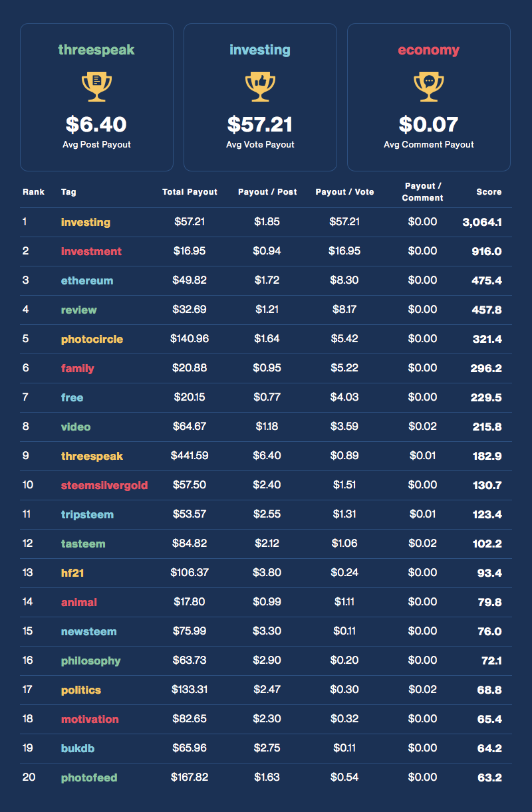Image resolution: width=532 pixels, height=812 pixels.
Task: Open the hf21 tag link
Action: (74, 573)
